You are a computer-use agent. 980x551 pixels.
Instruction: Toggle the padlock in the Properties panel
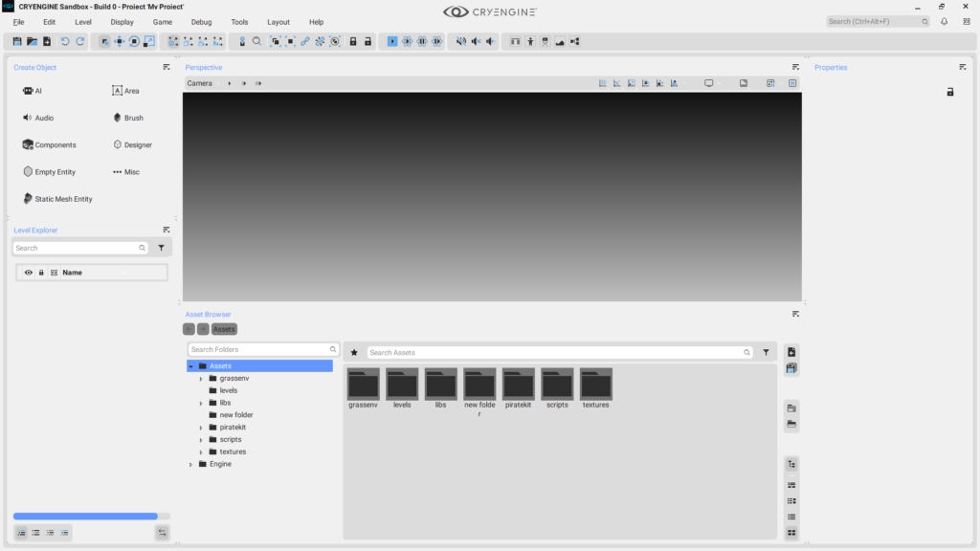[x=949, y=92]
